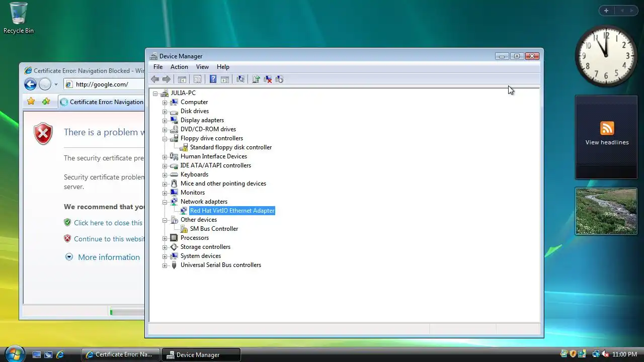Click the Universal Serial Bus controllers icon

[x=174, y=265]
